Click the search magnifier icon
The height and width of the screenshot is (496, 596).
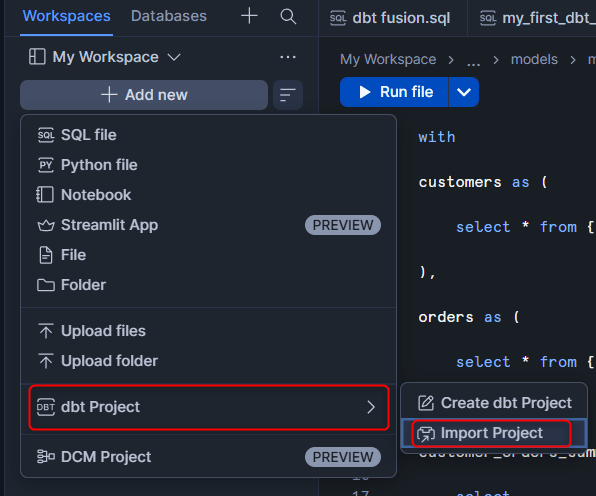point(288,17)
